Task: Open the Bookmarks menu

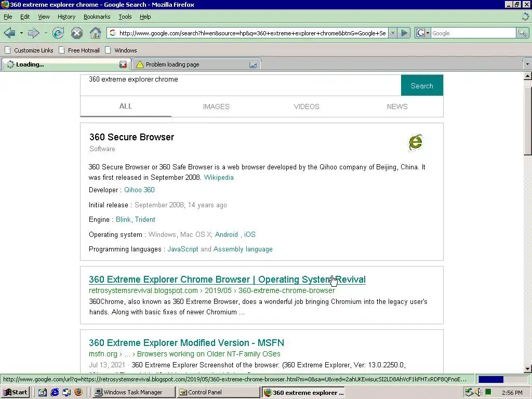Action: tap(97, 17)
